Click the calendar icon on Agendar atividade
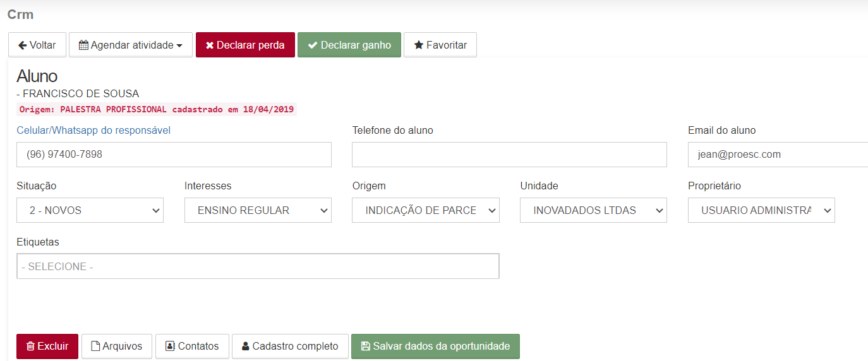 pyautogui.click(x=83, y=45)
